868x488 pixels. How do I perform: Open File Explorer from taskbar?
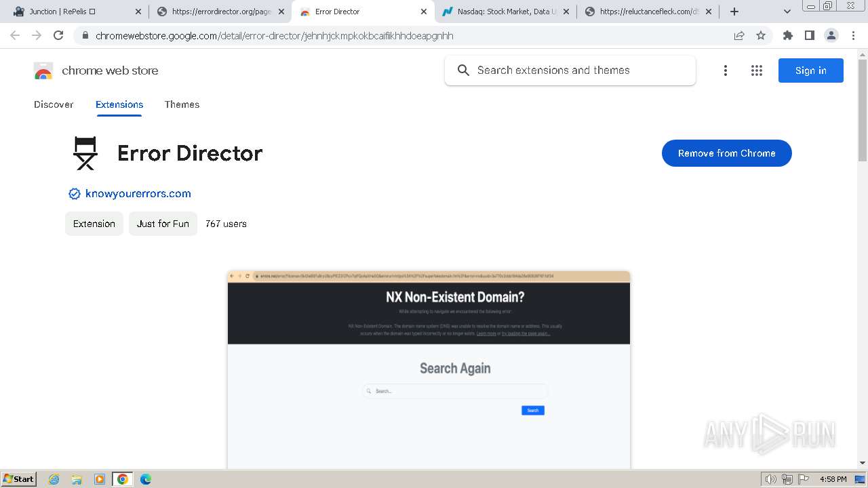[x=77, y=479]
